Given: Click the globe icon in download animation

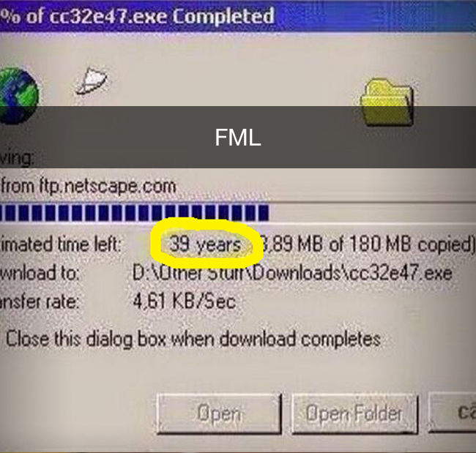Looking at the screenshot, I should (19, 96).
